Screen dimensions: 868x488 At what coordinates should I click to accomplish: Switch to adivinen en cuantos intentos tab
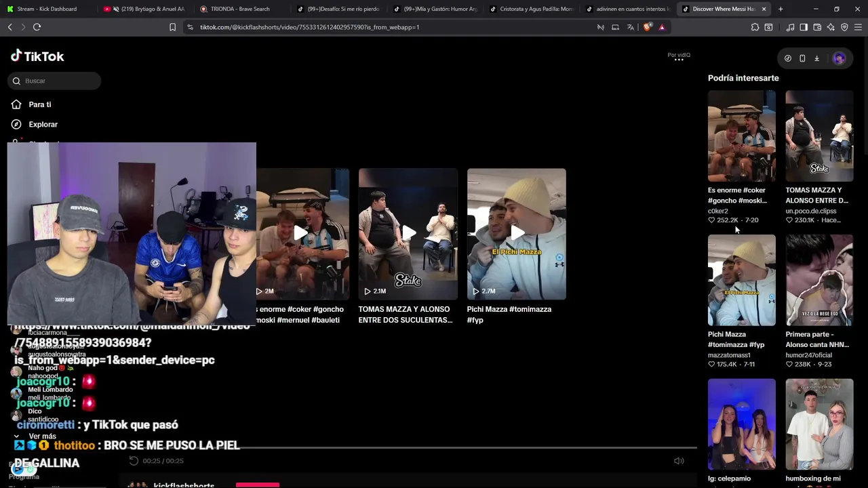pos(627,9)
